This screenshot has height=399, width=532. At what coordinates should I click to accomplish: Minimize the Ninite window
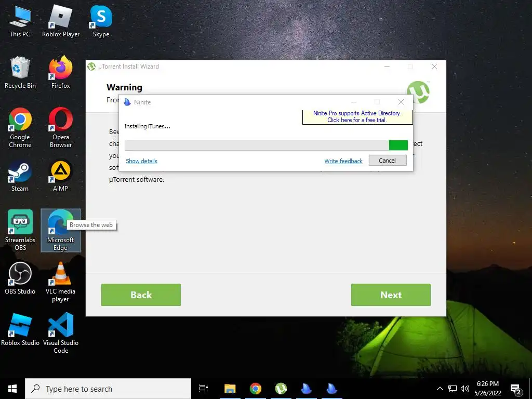(x=353, y=102)
